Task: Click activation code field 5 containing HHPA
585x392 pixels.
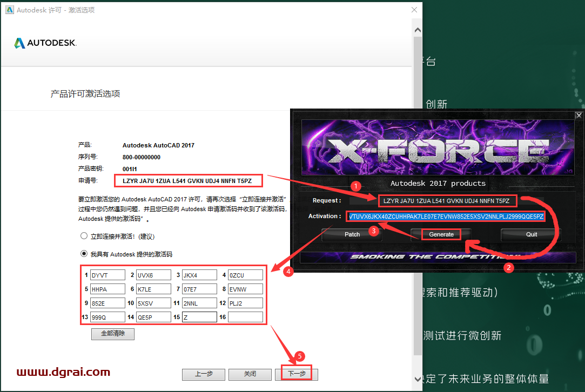Action: pos(107,289)
